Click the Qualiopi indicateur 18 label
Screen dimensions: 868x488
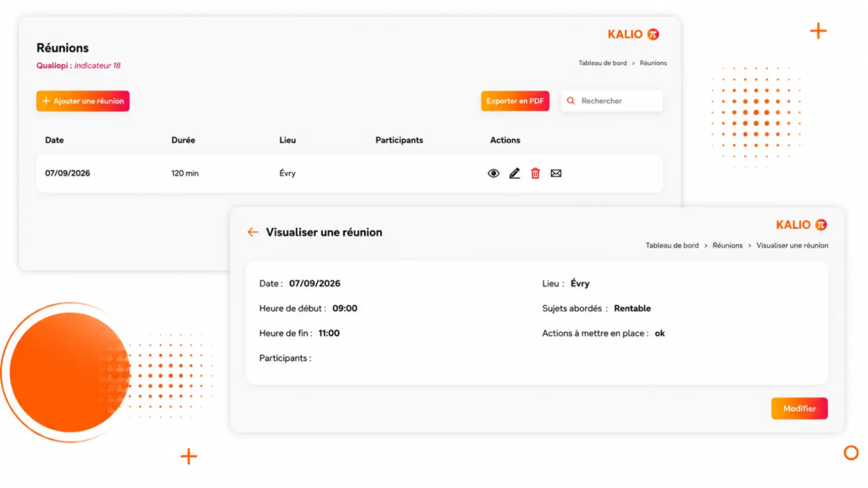click(79, 65)
